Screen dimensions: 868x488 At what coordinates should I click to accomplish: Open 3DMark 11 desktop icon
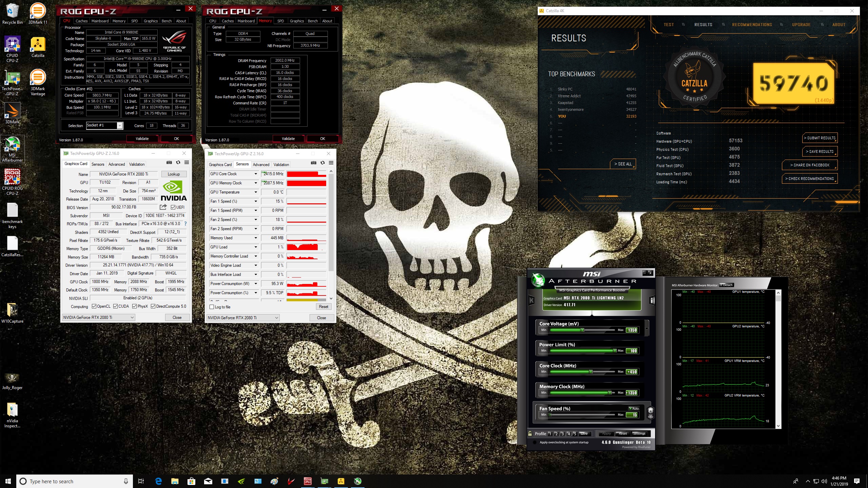38,14
